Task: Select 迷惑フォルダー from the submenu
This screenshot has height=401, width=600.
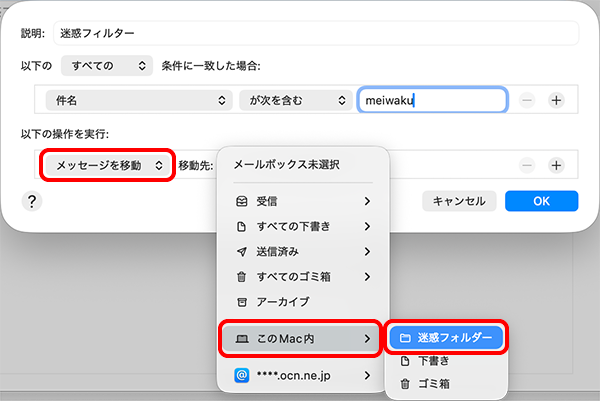Action: click(x=447, y=338)
